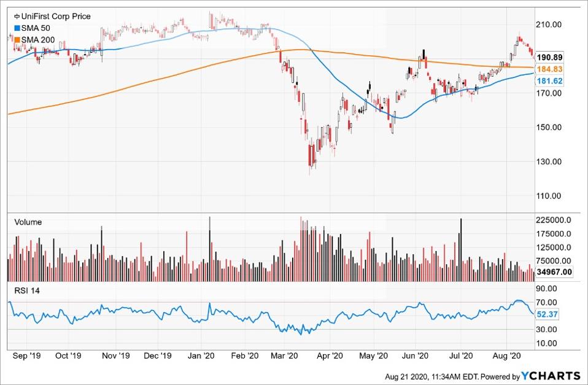This screenshot has height=385, width=588.
Task: Click the current price label 190.89
Action: click(x=549, y=58)
